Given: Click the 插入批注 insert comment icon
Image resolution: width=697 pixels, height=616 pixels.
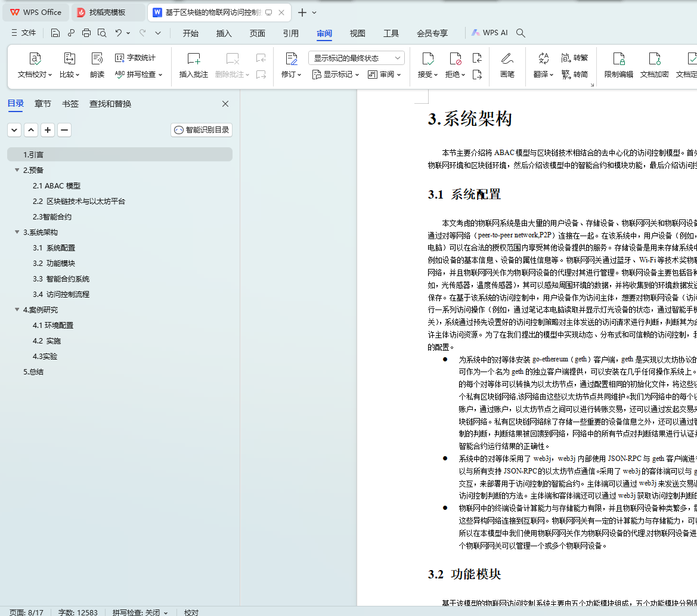Looking at the screenshot, I should coord(194,58).
